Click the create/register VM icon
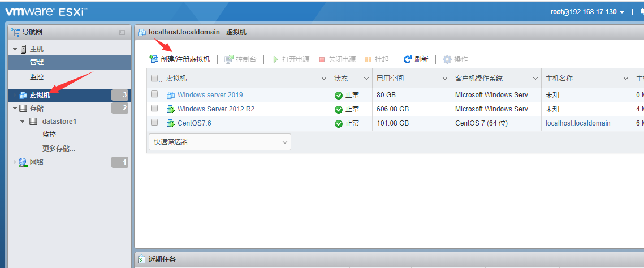 pyautogui.click(x=154, y=59)
